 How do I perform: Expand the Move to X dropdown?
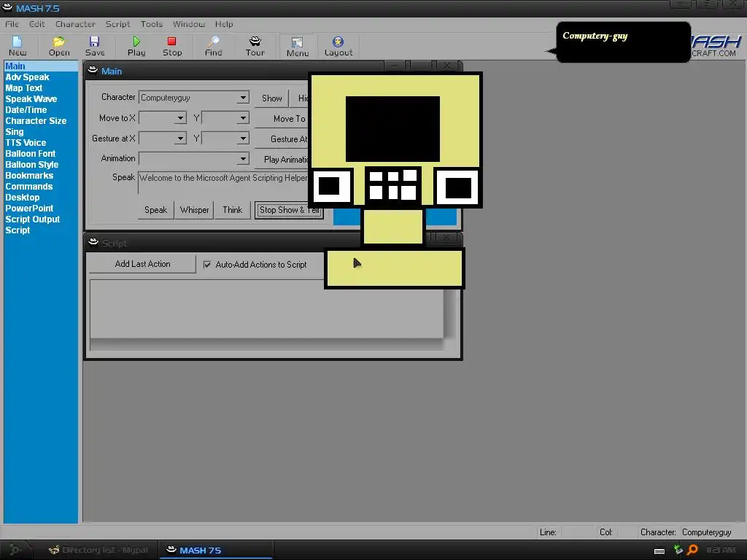click(180, 118)
